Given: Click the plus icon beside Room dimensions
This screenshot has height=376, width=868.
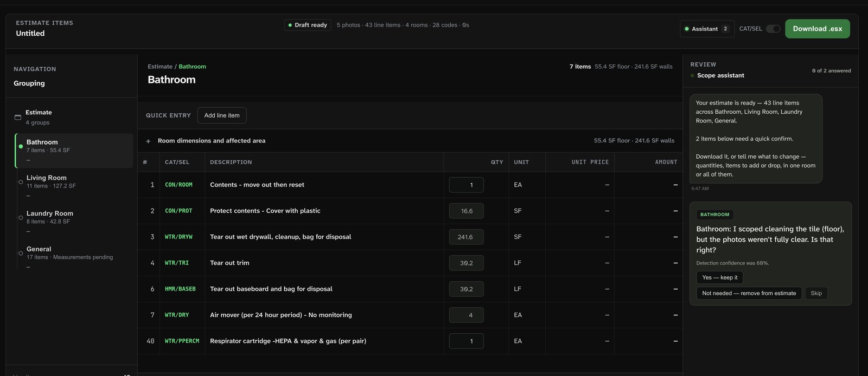Looking at the screenshot, I should pyautogui.click(x=148, y=141).
